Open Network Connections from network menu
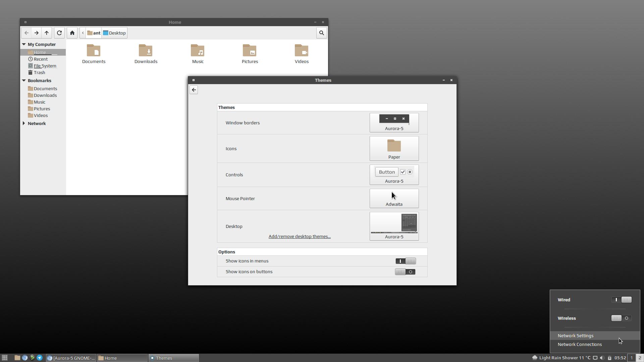The height and width of the screenshot is (362, 644). pos(595,344)
